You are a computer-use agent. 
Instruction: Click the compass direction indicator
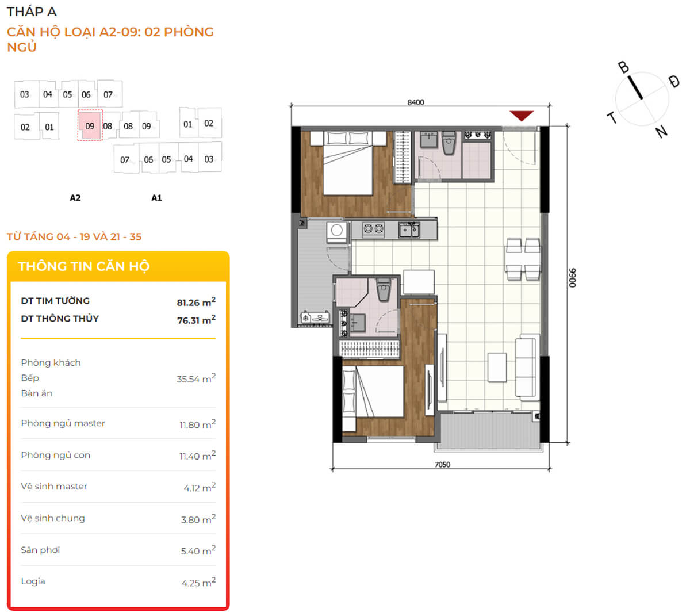(x=642, y=99)
